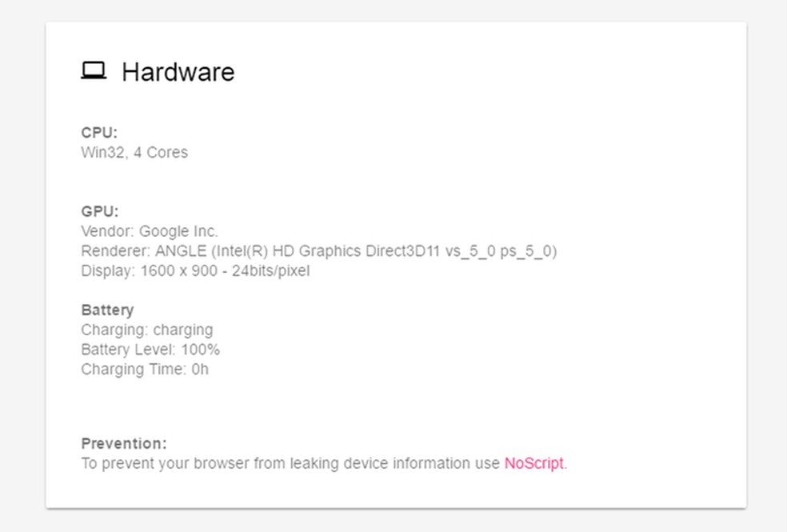
Task: Click the Charging Time: 0h line
Action: pos(145,370)
